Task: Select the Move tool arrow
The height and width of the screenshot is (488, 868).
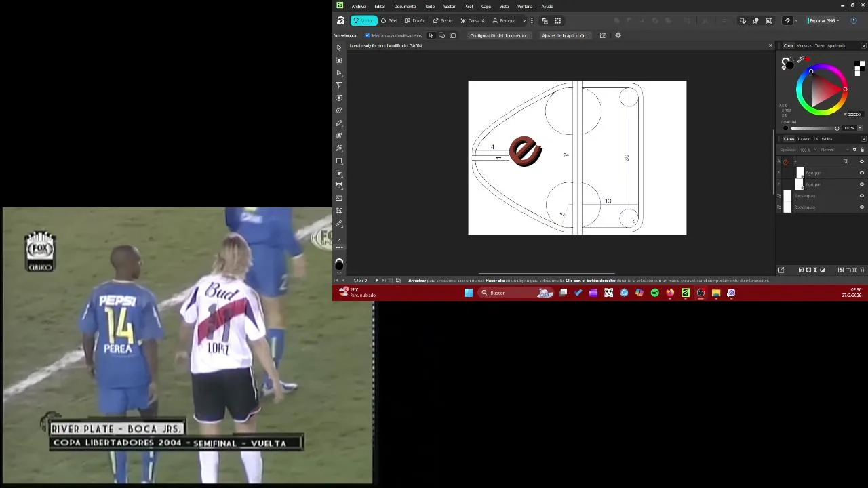Action: click(x=339, y=47)
